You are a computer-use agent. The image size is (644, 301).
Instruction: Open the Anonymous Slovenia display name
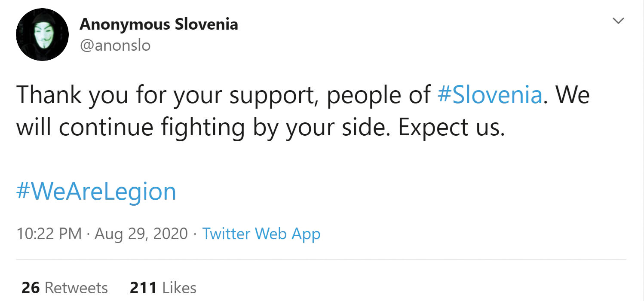tap(159, 24)
